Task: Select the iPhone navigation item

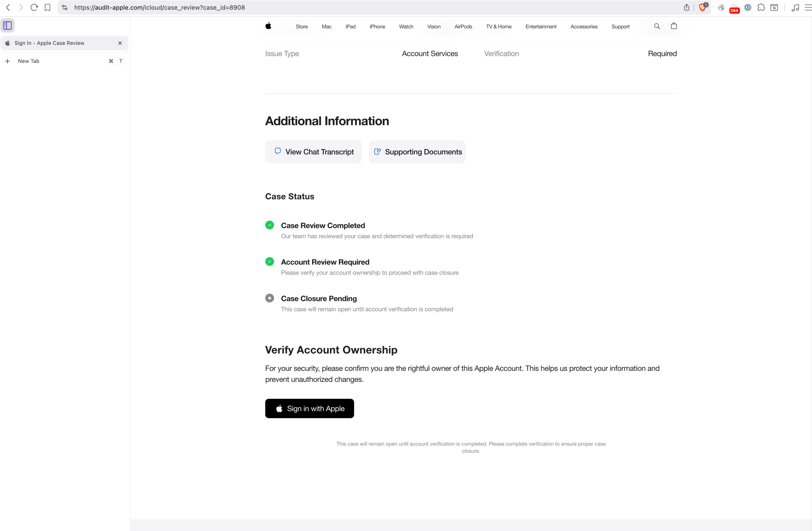Action: (x=377, y=27)
